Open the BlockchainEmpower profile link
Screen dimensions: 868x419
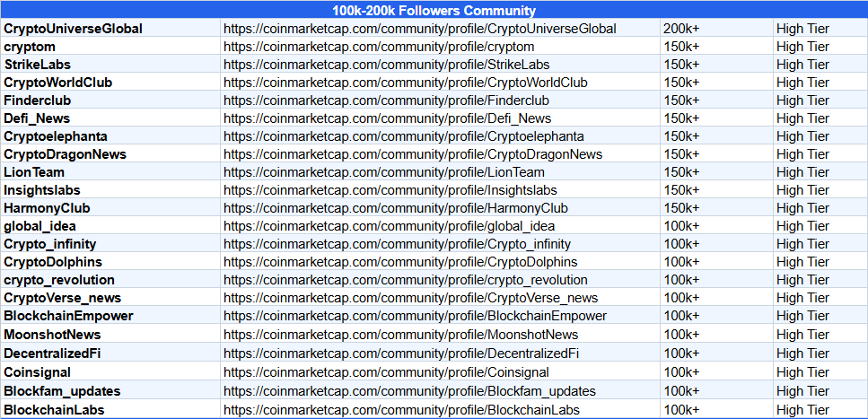click(x=416, y=316)
